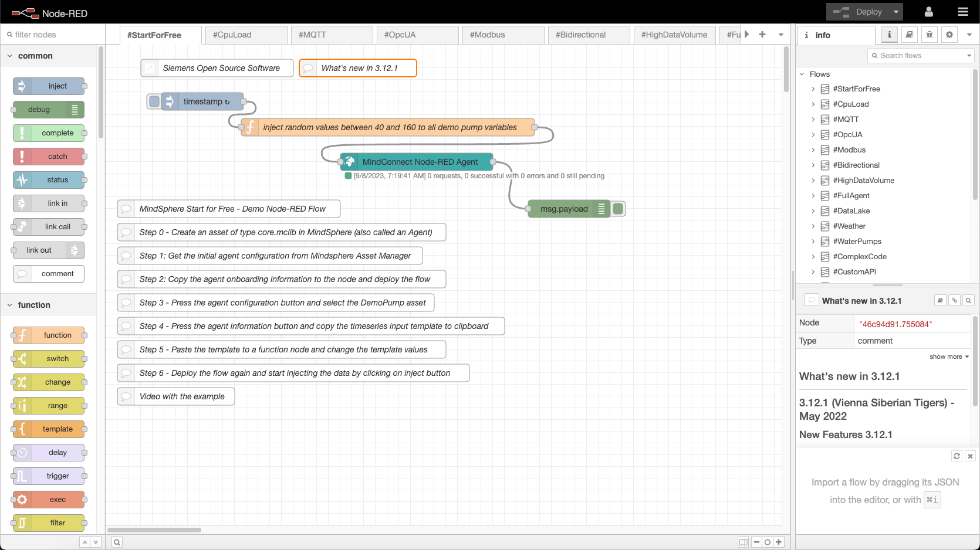
Task: Expand the #WaterPumps flow tree item
Action: pos(813,242)
